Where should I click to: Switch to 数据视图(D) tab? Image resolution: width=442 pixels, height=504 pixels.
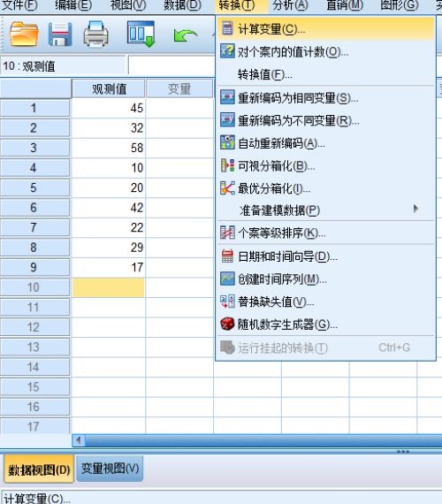39,470
